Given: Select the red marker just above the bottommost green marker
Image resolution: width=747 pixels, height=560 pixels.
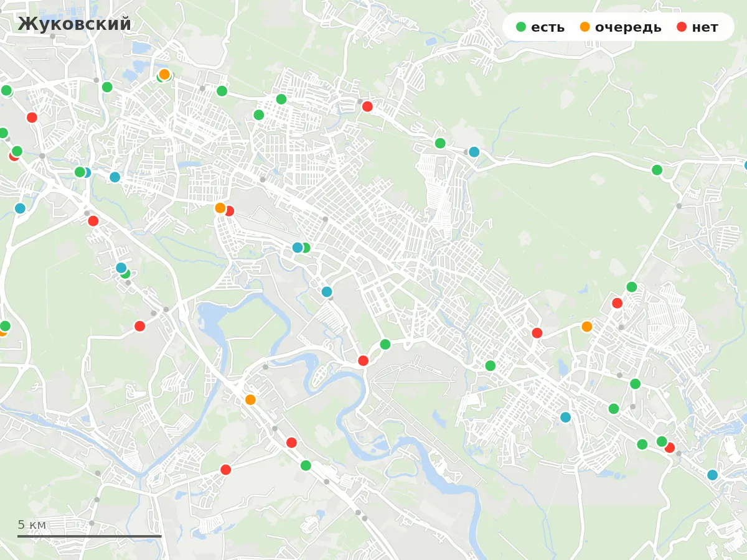Looking at the screenshot, I should click(291, 442).
